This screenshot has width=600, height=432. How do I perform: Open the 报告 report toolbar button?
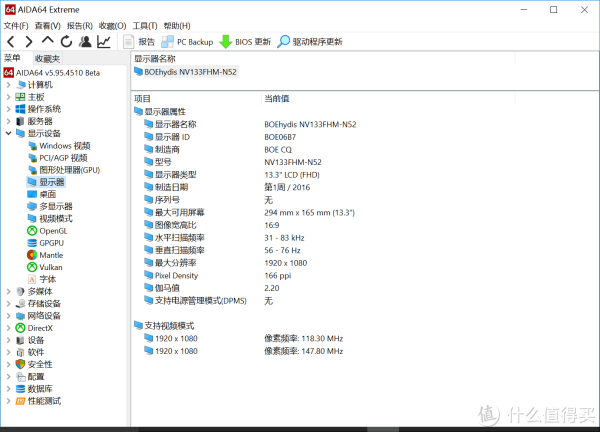tap(139, 42)
